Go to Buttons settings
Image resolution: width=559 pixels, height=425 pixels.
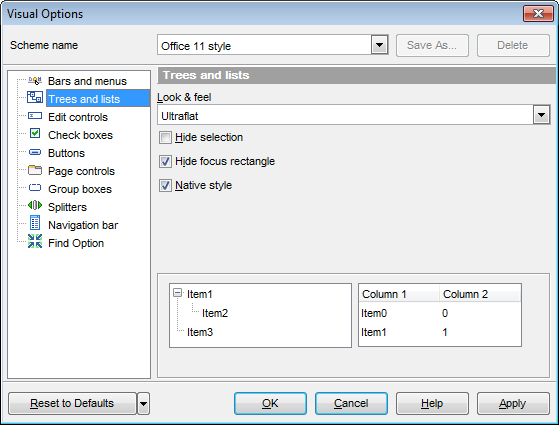point(66,153)
